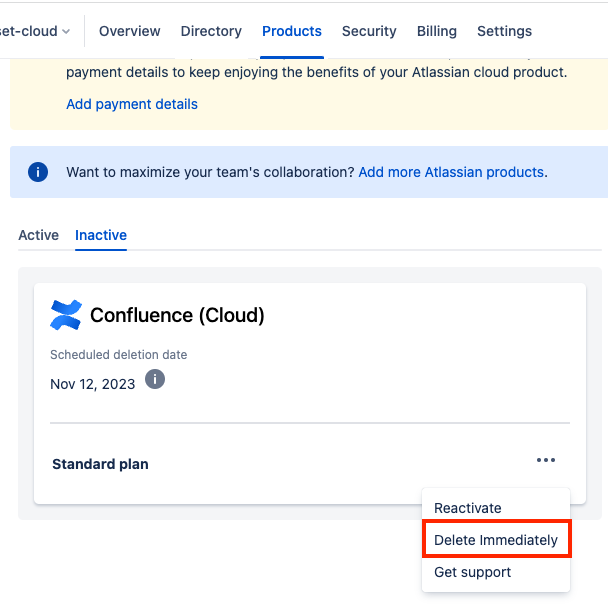
Task: Click the Standard plan label
Action: (x=100, y=464)
